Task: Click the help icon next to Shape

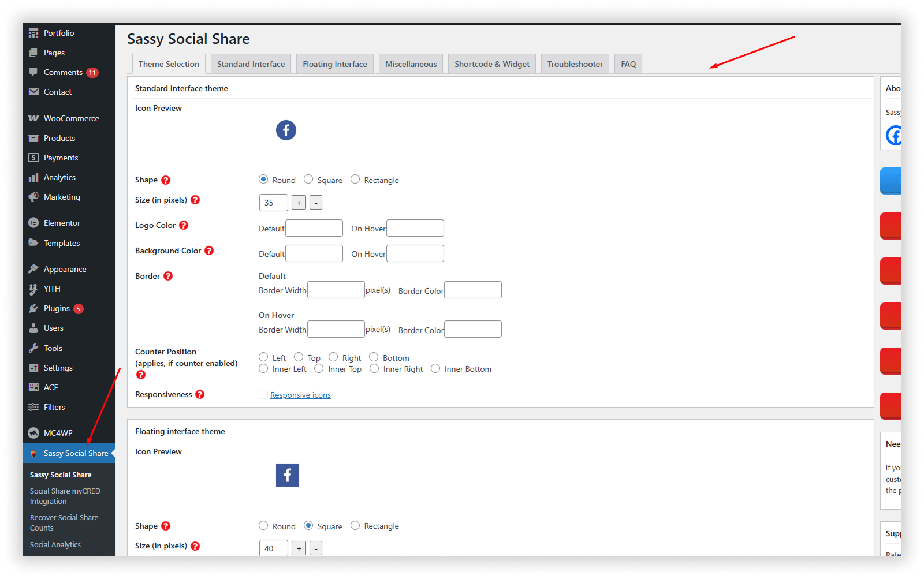Action: [x=166, y=180]
